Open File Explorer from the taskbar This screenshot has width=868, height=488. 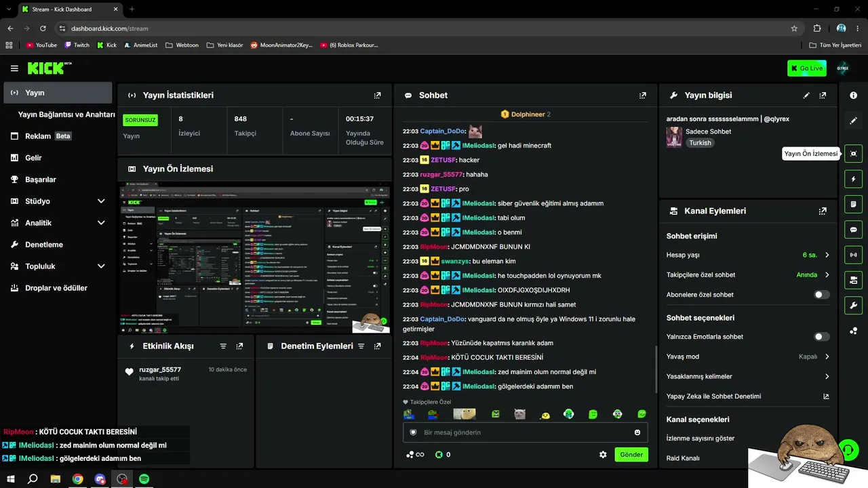(x=56, y=479)
